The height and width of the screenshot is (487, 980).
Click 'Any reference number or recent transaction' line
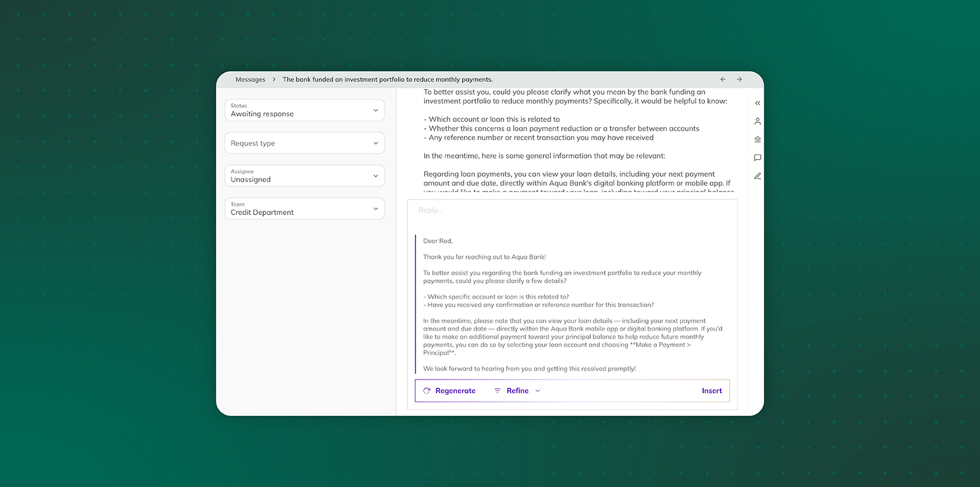(x=539, y=138)
